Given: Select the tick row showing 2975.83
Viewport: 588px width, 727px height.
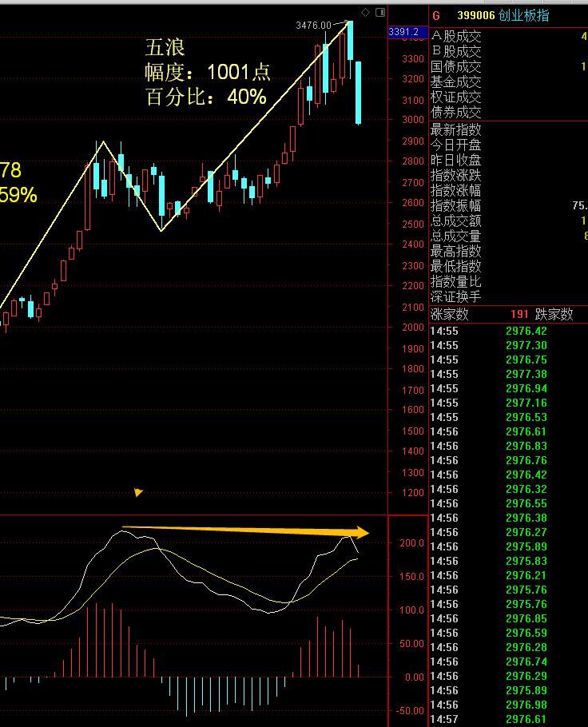Looking at the screenshot, I should pyautogui.click(x=509, y=561).
